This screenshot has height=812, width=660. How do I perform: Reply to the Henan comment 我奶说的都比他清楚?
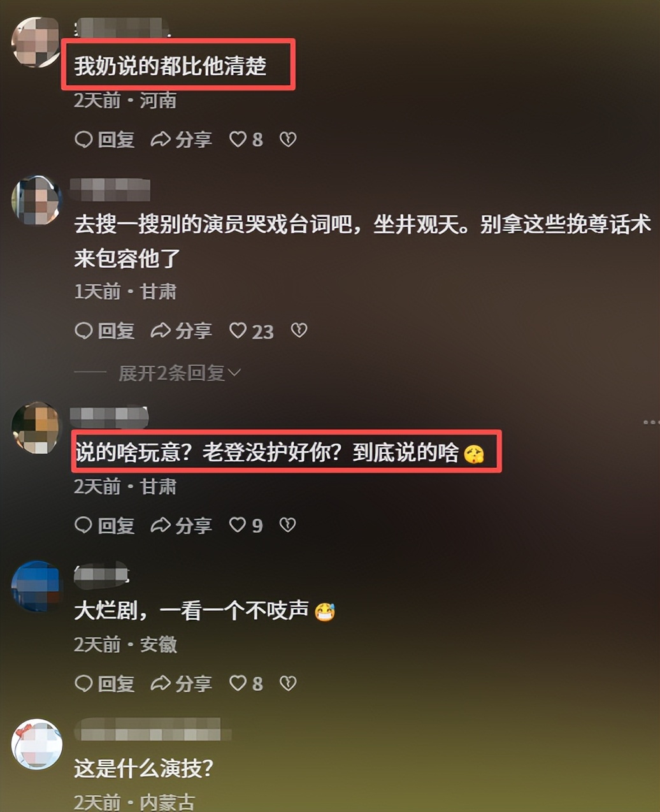coord(104,140)
